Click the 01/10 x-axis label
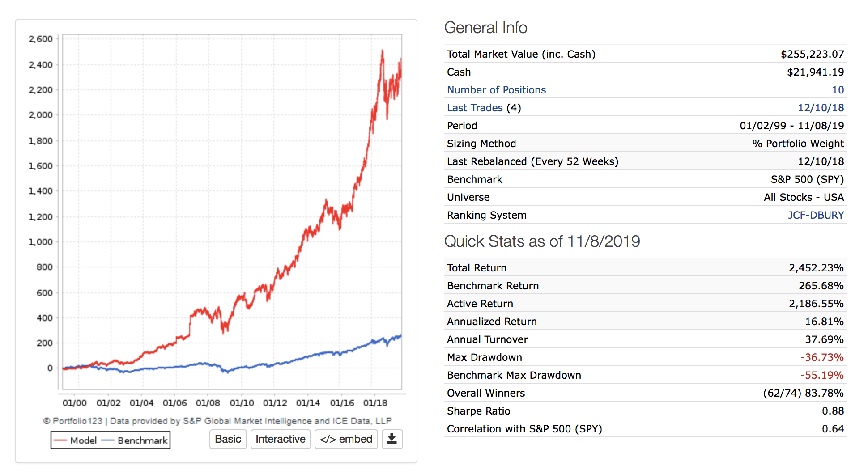 [242, 403]
